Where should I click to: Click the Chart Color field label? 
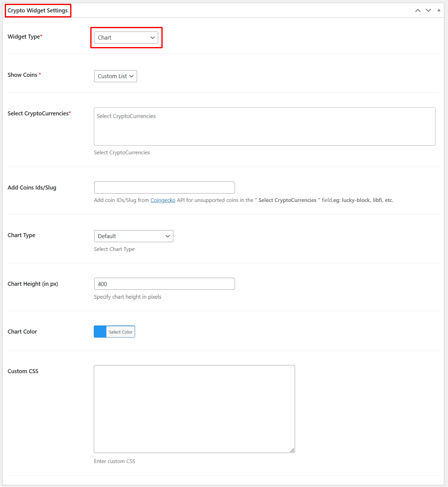(22, 332)
